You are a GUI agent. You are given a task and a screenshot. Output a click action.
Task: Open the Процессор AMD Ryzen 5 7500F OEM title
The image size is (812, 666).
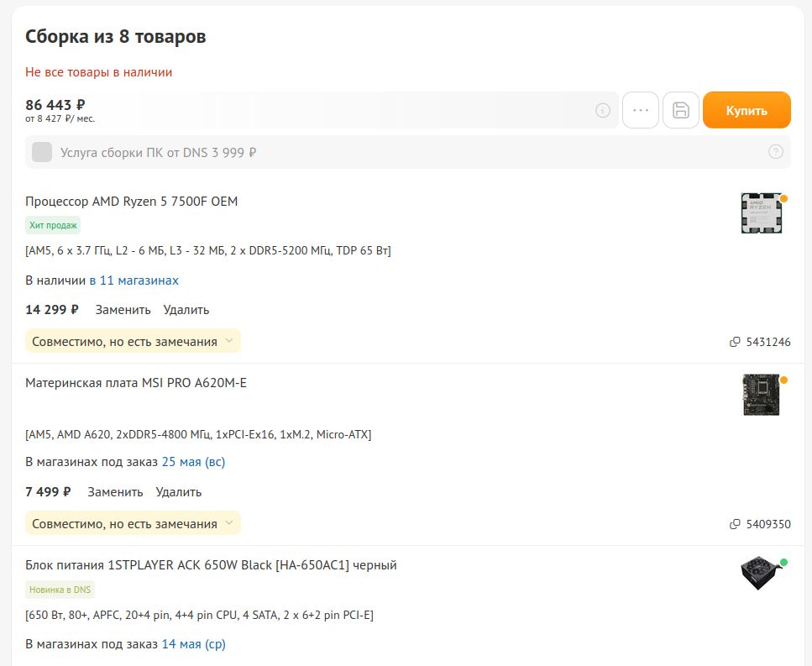point(132,202)
